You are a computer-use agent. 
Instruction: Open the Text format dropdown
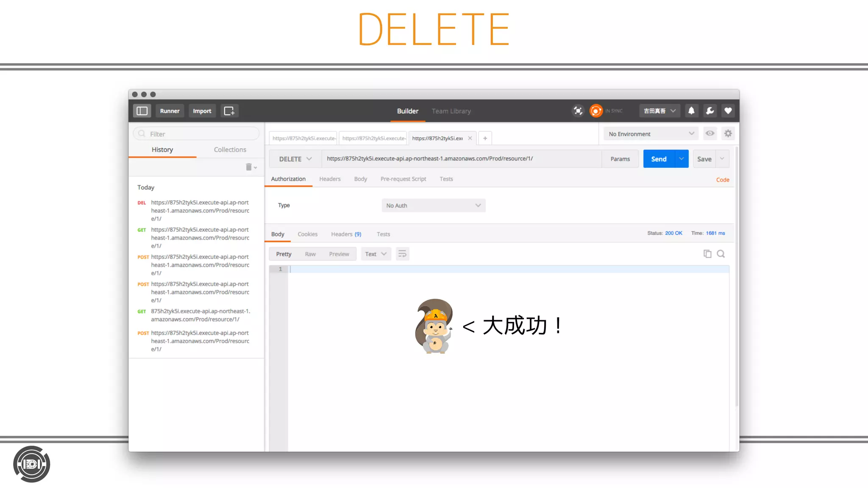pos(376,254)
